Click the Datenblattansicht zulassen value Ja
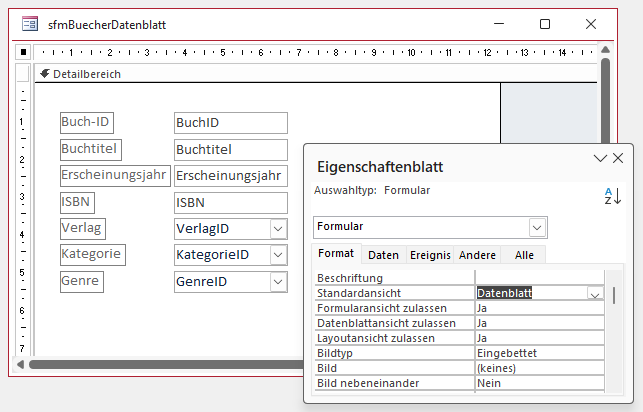The width and height of the screenshot is (643, 412). [539, 323]
